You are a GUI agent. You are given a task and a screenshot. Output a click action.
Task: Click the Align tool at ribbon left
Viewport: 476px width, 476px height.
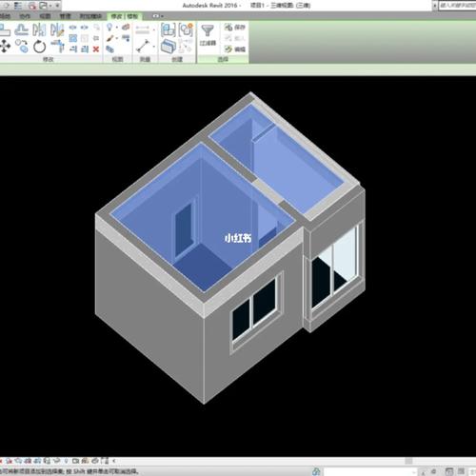[x=4, y=30]
